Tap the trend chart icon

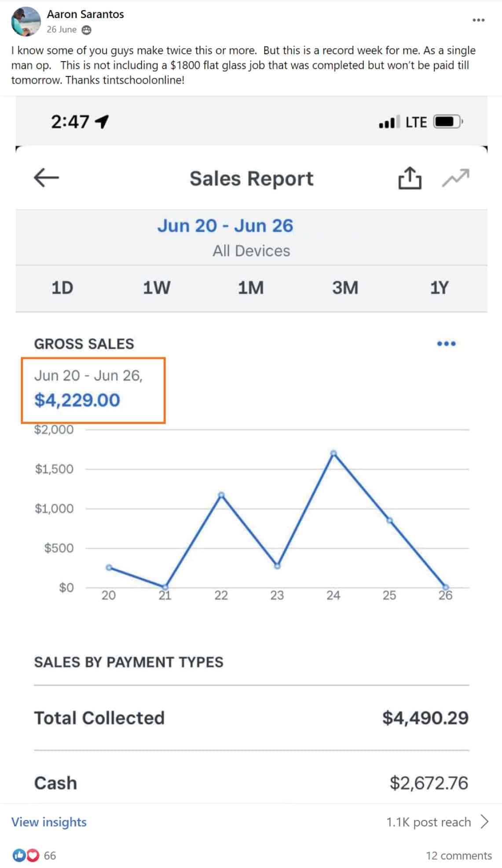click(455, 178)
